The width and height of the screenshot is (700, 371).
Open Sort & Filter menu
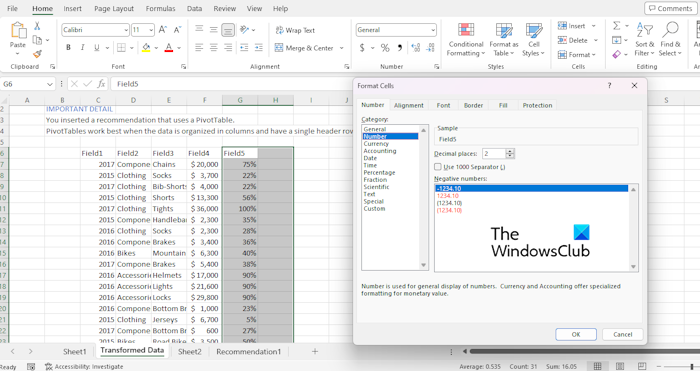645,40
